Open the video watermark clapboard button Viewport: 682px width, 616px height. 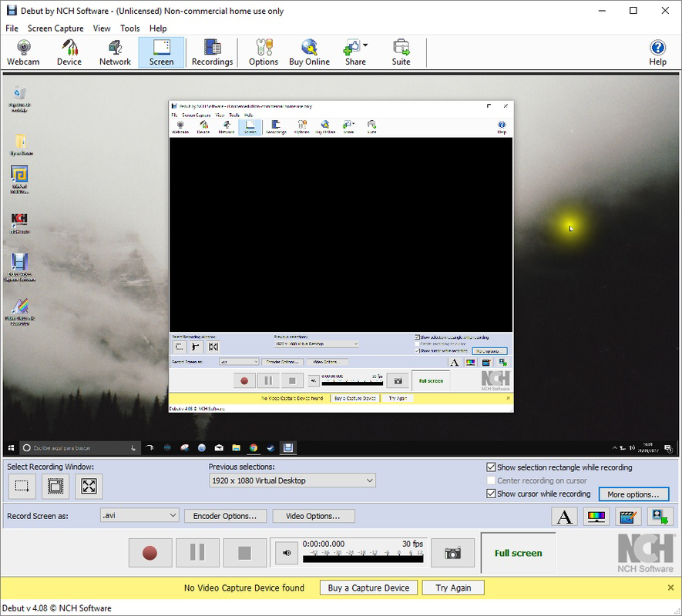(x=628, y=517)
